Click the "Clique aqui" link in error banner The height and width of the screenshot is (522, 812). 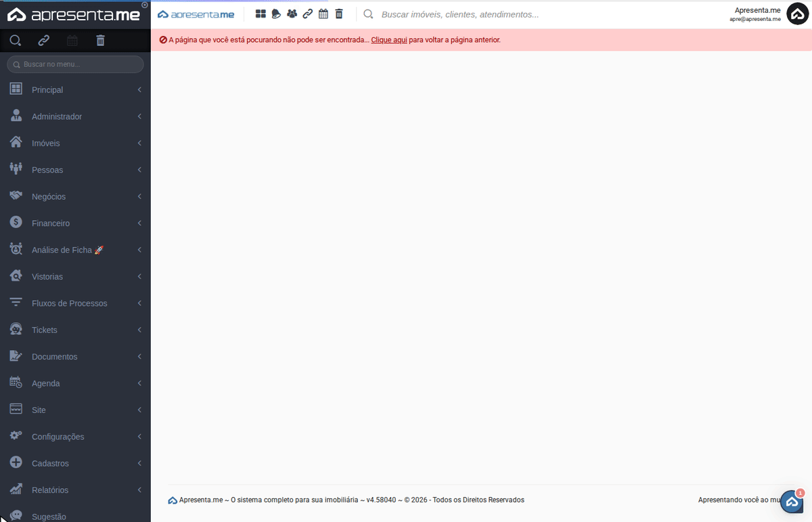389,40
